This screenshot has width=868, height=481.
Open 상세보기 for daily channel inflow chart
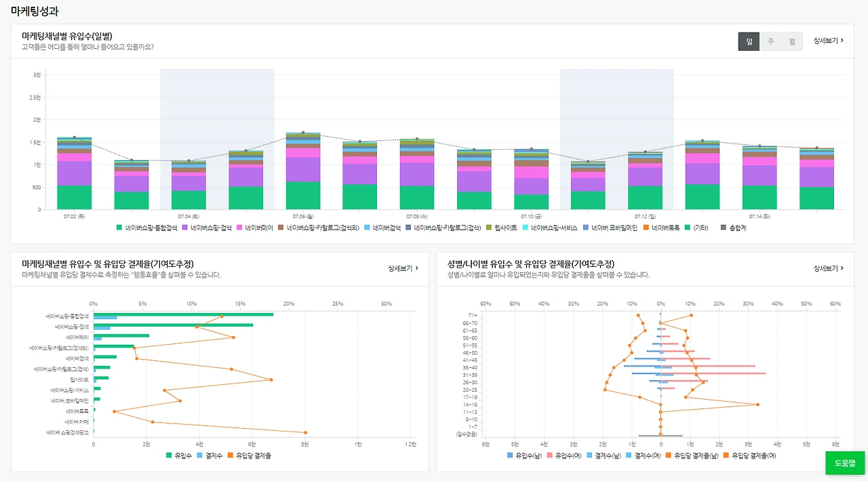coord(829,41)
